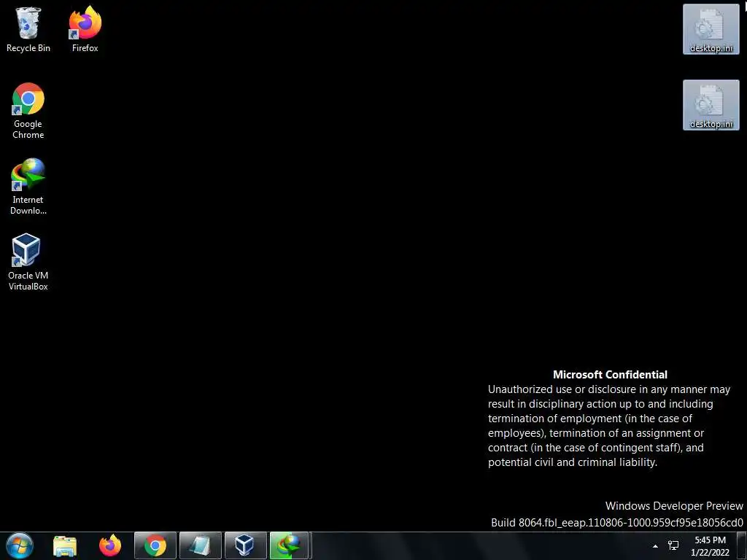This screenshot has height=560, width=747.
Task: Select the Firefox desktop shortcut
Action: coord(85,29)
